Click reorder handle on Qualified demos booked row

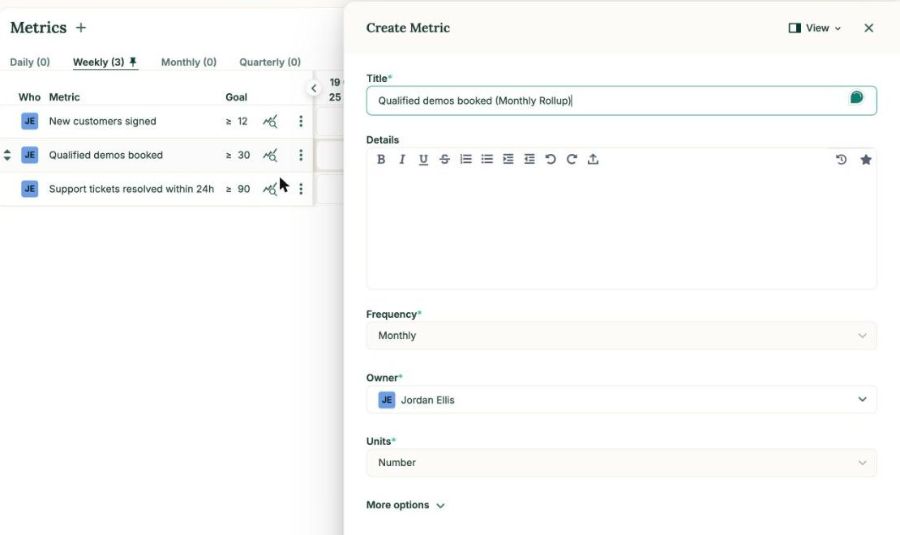pyautogui.click(x=7, y=155)
